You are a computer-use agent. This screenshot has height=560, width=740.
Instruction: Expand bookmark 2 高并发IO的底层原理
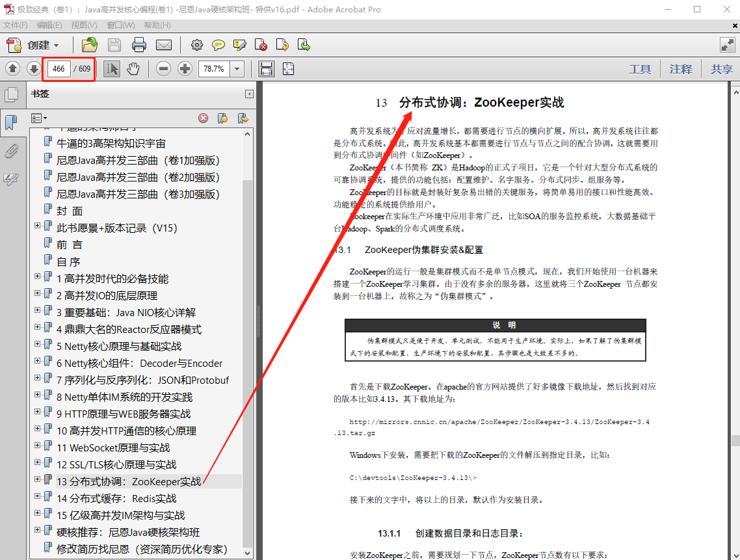pyautogui.click(x=37, y=293)
